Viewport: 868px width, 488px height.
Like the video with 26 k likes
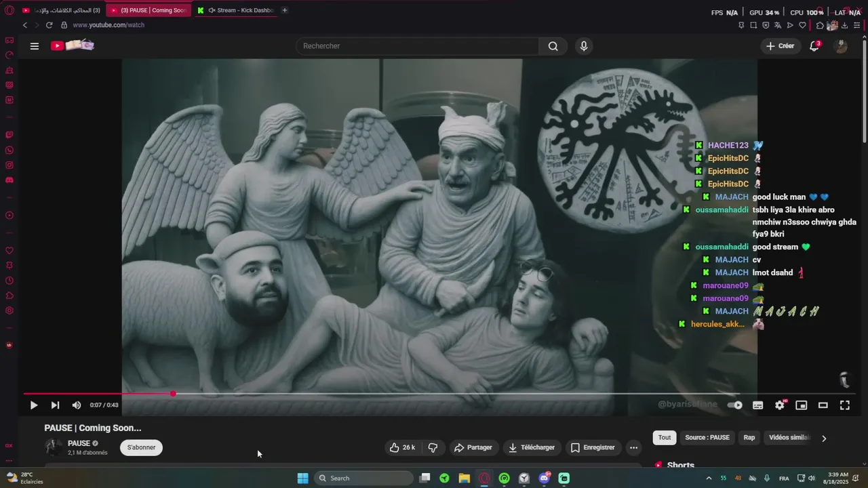tap(402, 447)
